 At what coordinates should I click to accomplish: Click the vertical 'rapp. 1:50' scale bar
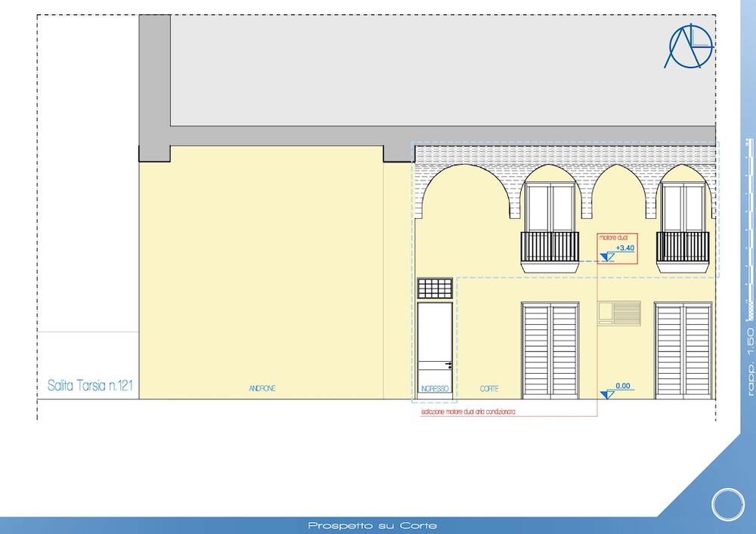click(x=750, y=264)
